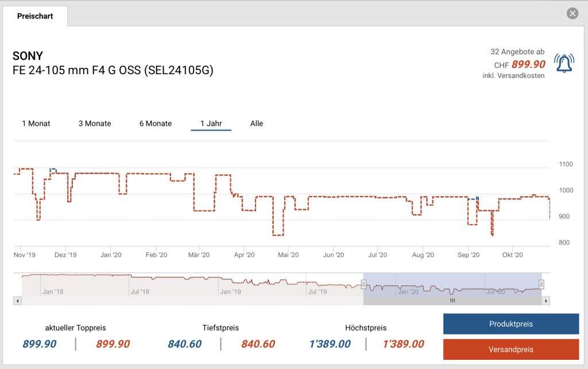This screenshot has height=369, width=588.
Task: Click the navigator's right range handle
Action: pyautogui.click(x=541, y=284)
